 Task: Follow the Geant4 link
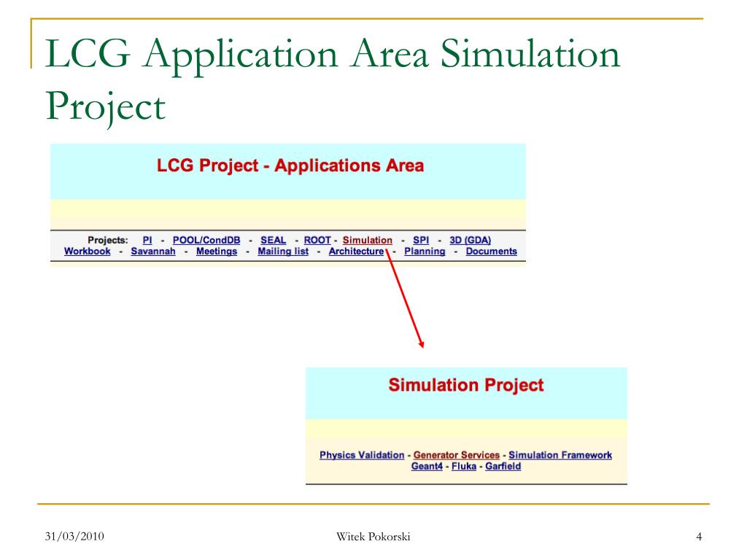pos(427,466)
